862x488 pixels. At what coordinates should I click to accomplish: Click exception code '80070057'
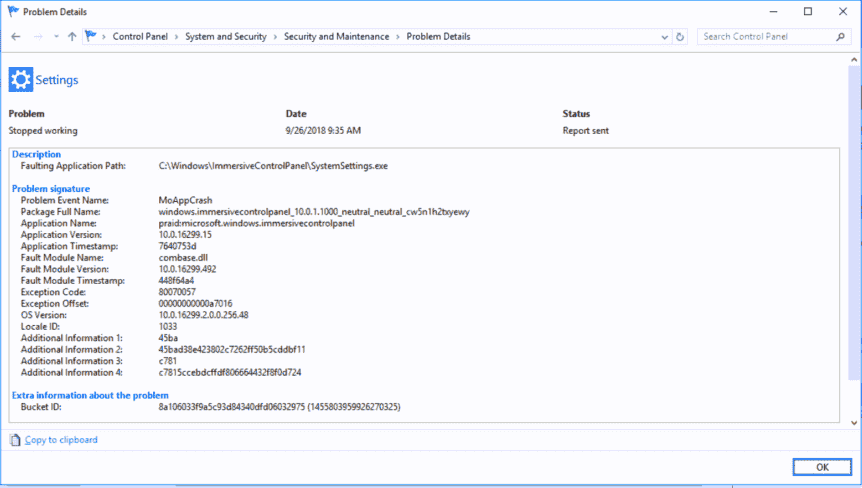pyautogui.click(x=177, y=292)
